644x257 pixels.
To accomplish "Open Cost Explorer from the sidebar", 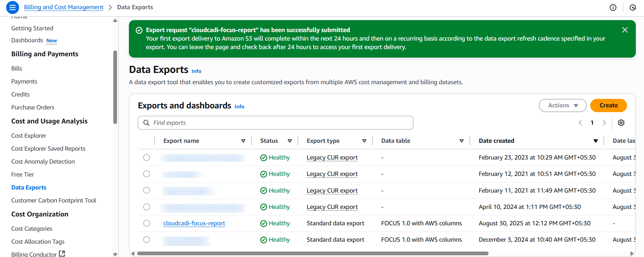I will [29, 136].
